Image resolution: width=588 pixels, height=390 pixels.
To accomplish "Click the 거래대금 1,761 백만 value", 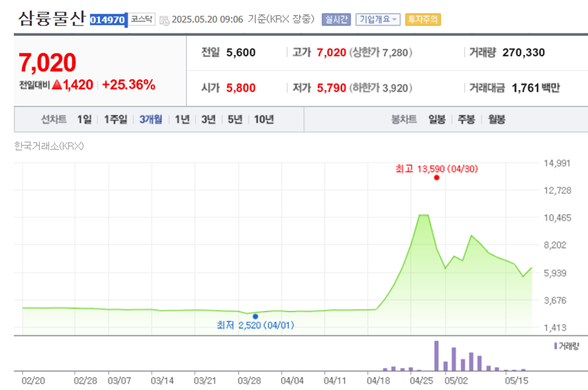I will coord(536,88).
